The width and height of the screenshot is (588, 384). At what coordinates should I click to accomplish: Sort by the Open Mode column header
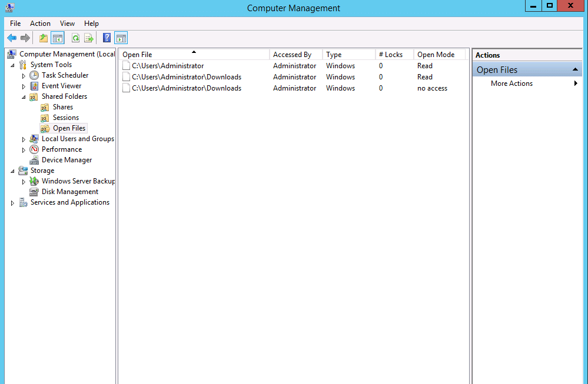(x=440, y=55)
